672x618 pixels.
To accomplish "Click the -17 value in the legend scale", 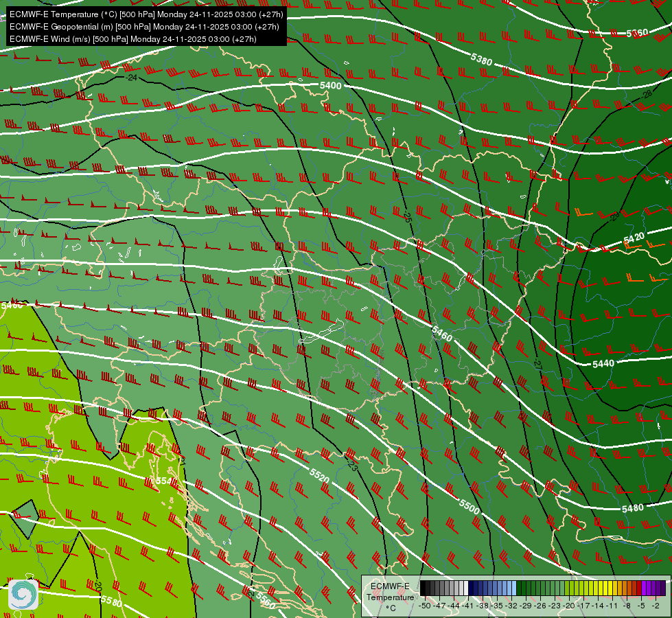I will [583, 606].
